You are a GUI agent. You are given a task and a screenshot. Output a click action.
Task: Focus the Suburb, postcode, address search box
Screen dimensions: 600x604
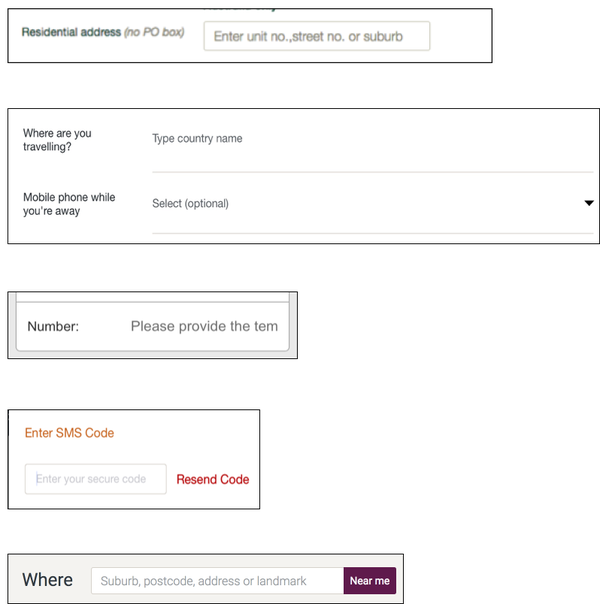pos(218,581)
